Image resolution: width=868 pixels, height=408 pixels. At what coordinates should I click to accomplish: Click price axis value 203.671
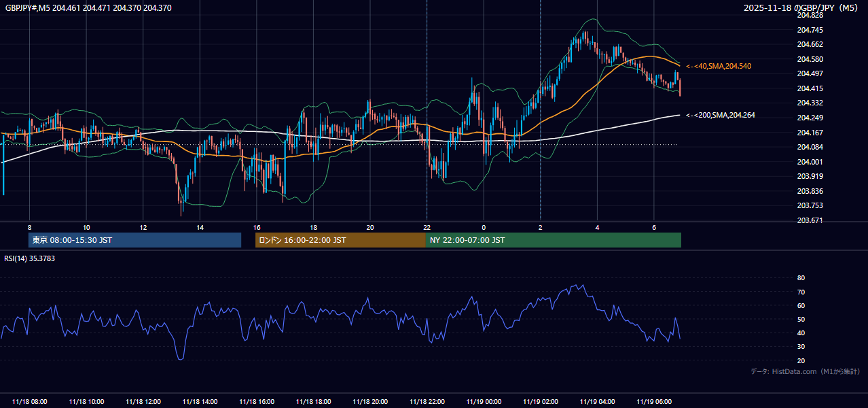tap(810, 220)
